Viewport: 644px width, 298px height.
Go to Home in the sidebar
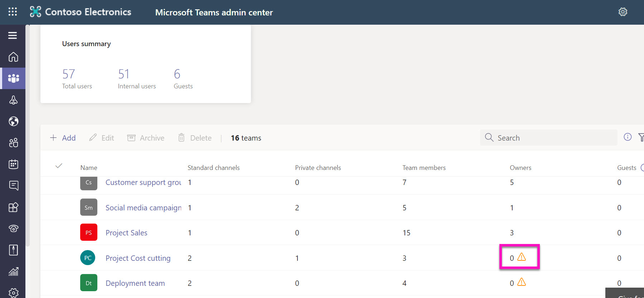point(13,57)
